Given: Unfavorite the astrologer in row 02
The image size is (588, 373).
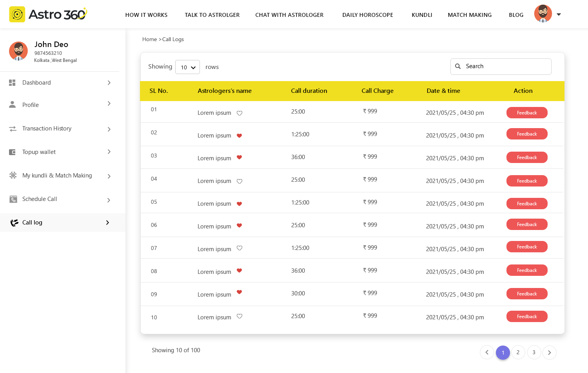Looking at the screenshot, I should (x=240, y=136).
